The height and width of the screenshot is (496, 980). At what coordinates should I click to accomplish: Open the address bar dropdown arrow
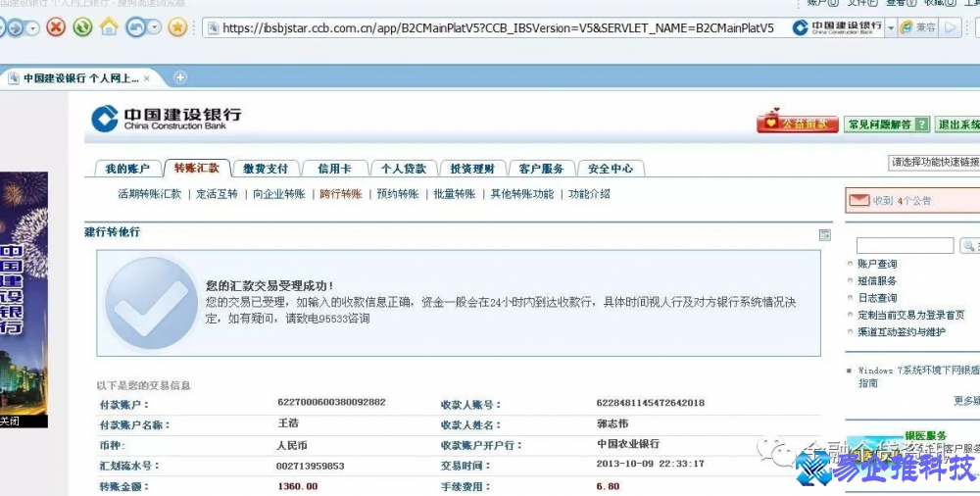pos(891,28)
